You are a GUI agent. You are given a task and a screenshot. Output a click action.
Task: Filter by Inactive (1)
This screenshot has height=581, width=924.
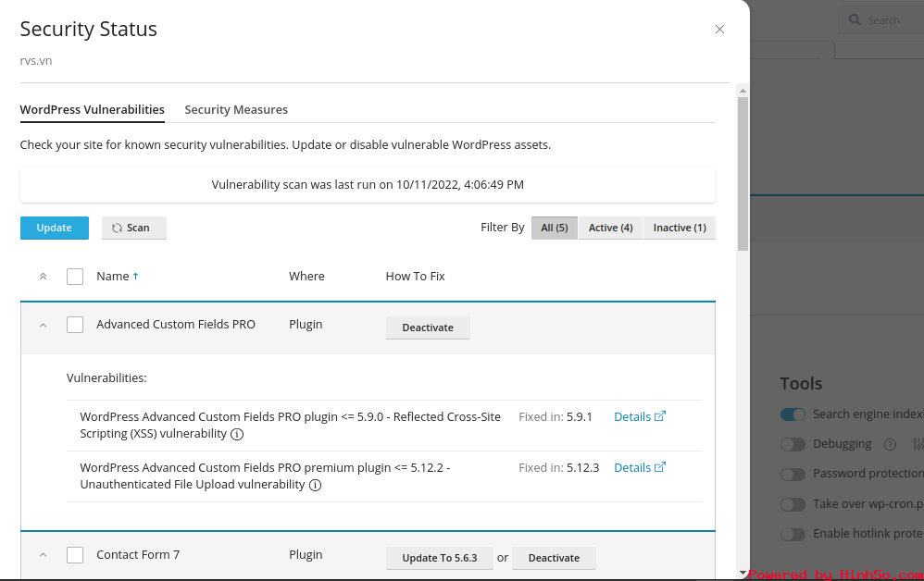coord(680,228)
